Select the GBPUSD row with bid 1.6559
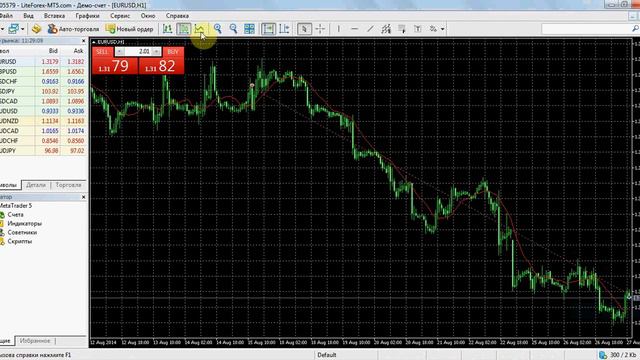The width and height of the screenshot is (640, 360). [43, 71]
